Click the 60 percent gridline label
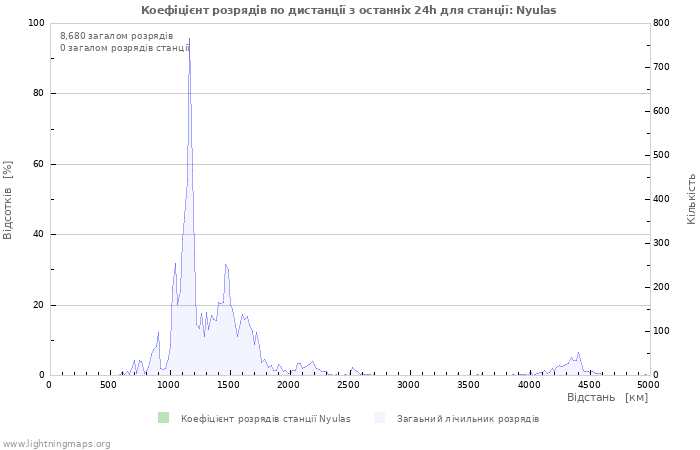Image resolution: width=700 pixels, height=450 pixels. pos(38,164)
